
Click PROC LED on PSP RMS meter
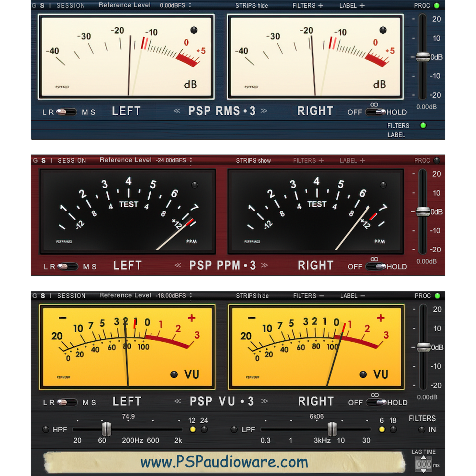pos(437,5)
